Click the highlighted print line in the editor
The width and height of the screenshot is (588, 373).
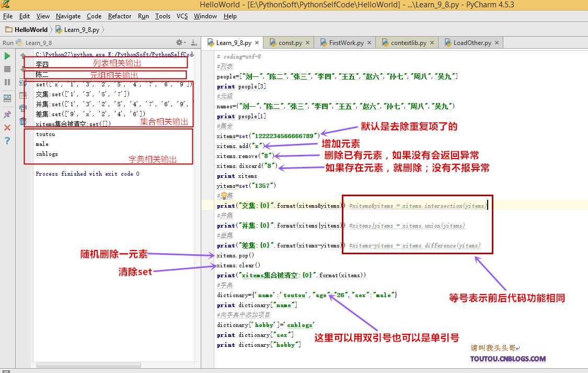click(251, 205)
